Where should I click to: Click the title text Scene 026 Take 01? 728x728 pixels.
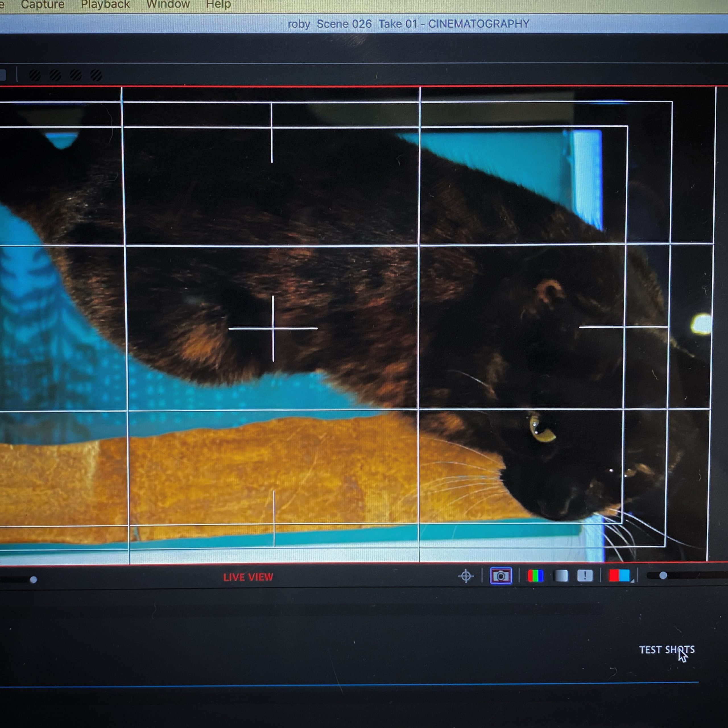click(367, 24)
